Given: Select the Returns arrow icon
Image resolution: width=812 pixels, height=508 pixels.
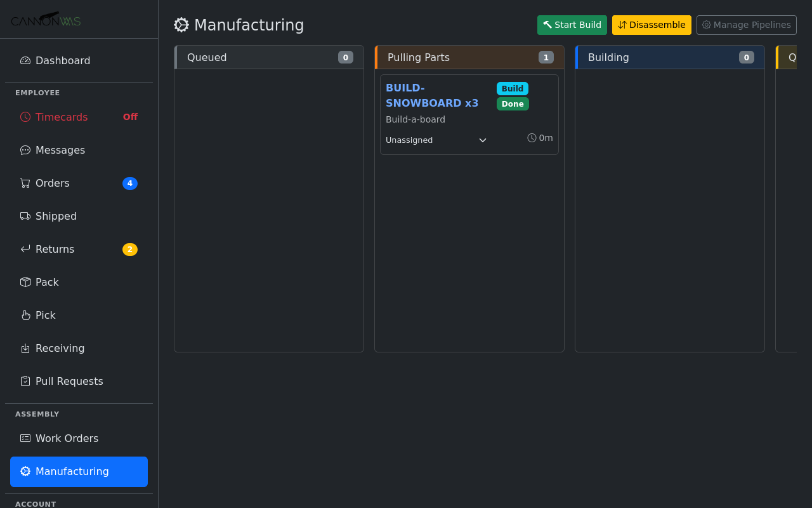Looking at the screenshot, I should coord(25,249).
